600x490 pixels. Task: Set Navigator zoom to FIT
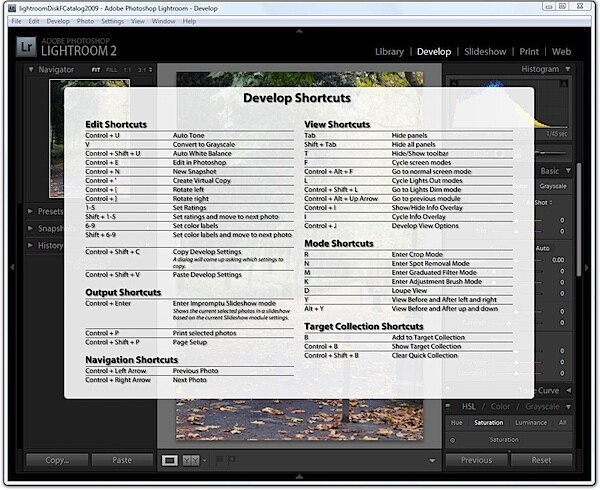tap(96, 70)
